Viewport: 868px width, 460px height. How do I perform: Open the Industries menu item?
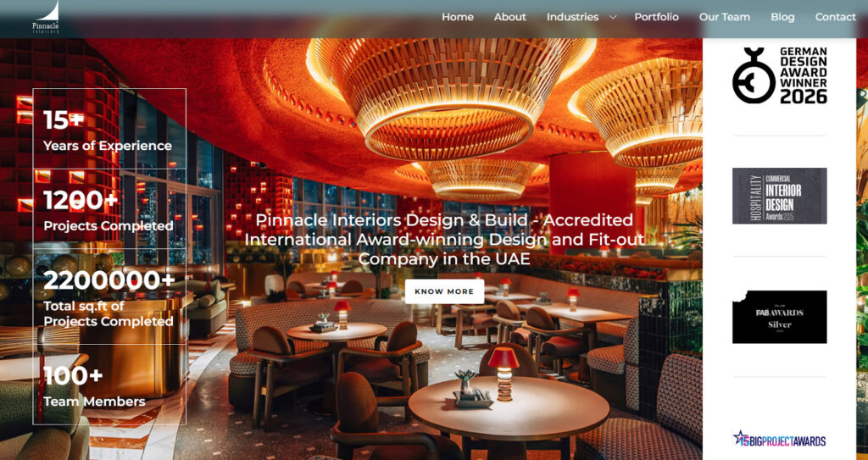[572, 17]
